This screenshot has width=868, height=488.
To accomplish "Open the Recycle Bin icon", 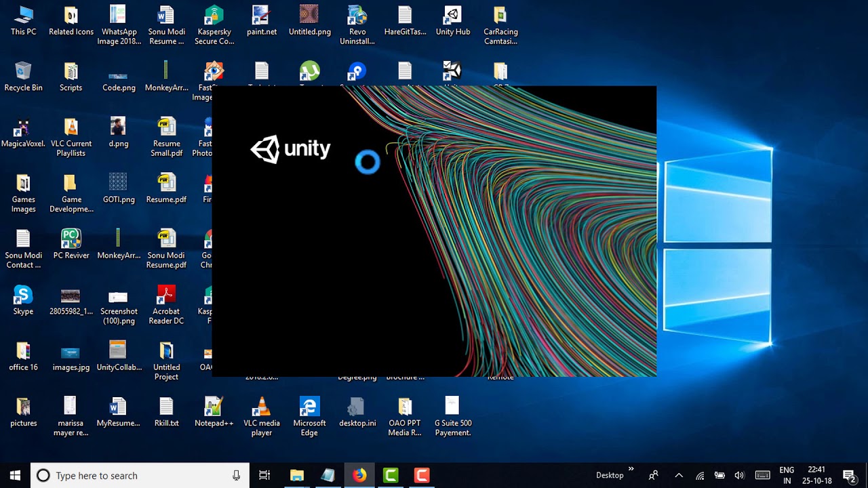I will tap(23, 77).
